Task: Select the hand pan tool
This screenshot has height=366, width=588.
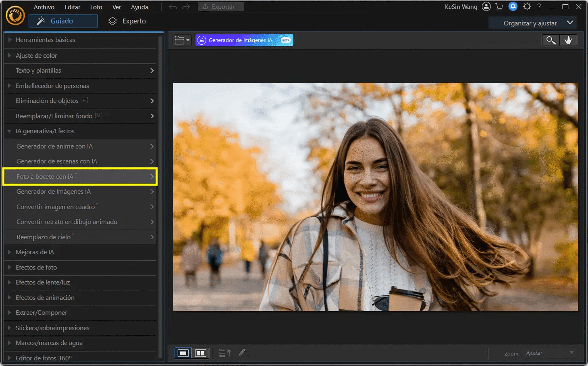Action: click(568, 40)
